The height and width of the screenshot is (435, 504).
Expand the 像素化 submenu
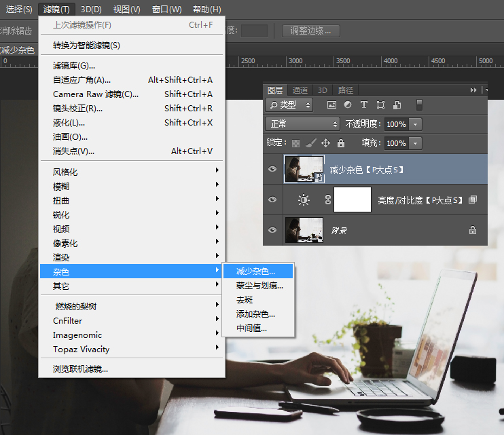(x=131, y=243)
